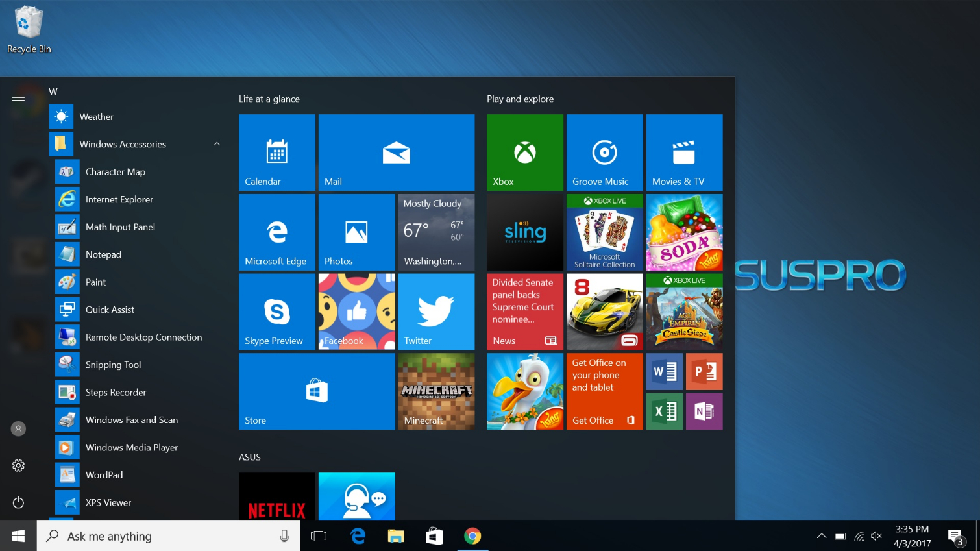Activate Cortana microphone in the search box
Screen dimensions: 980x551
284,536
